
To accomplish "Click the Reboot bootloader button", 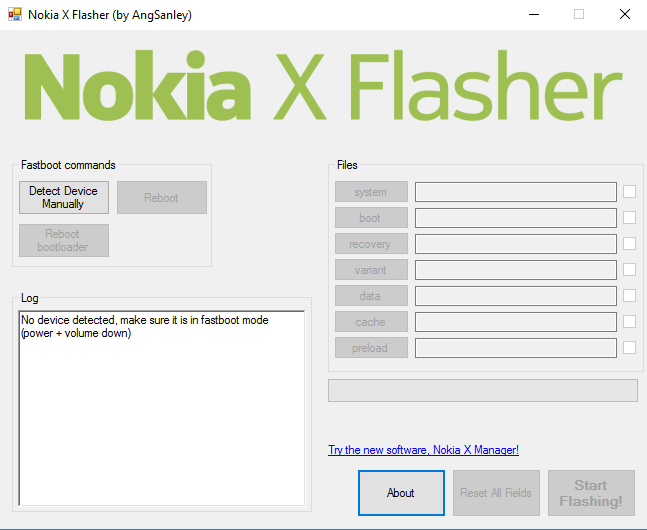I will (x=64, y=240).
